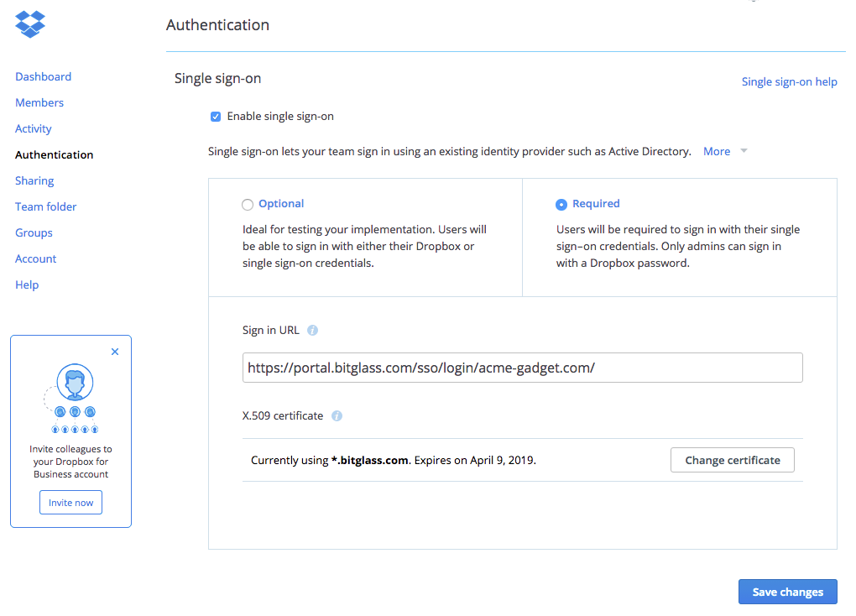The height and width of the screenshot is (616, 856).
Task: Open Single sign-on help
Action: 789,81
